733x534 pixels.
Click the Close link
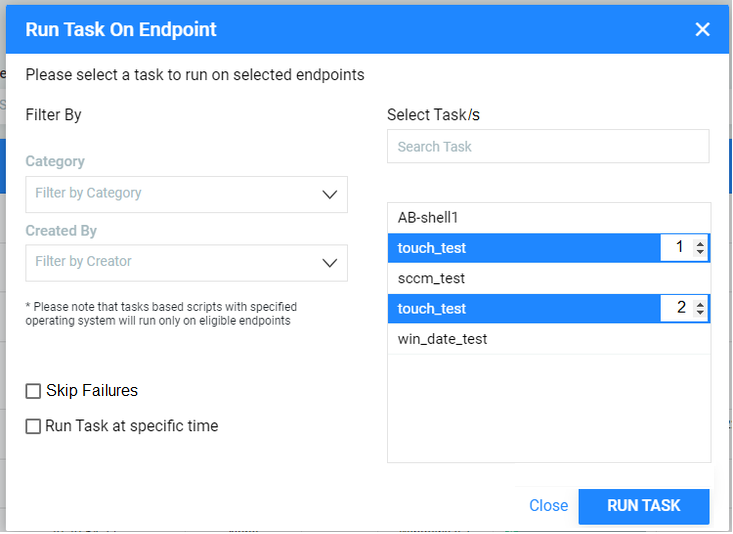pyautogui.click(x=548, y=506)
